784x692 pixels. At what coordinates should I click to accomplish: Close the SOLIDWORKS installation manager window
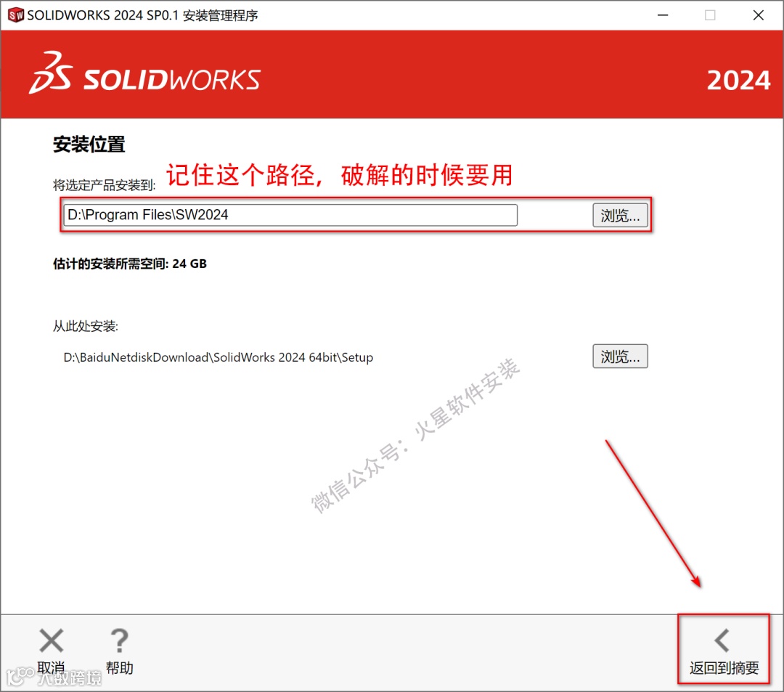[758, 15]
